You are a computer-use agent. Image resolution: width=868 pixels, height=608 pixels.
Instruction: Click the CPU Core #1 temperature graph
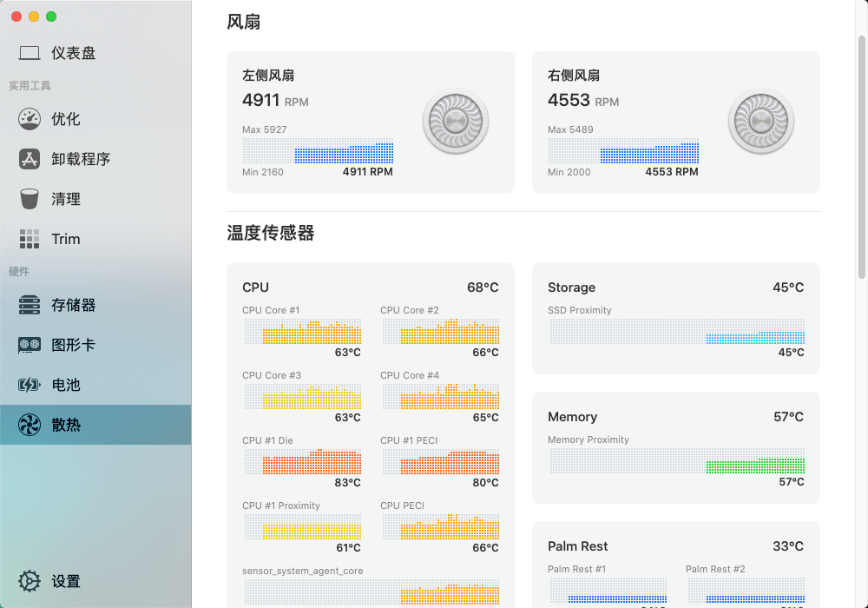click(302, 331)
